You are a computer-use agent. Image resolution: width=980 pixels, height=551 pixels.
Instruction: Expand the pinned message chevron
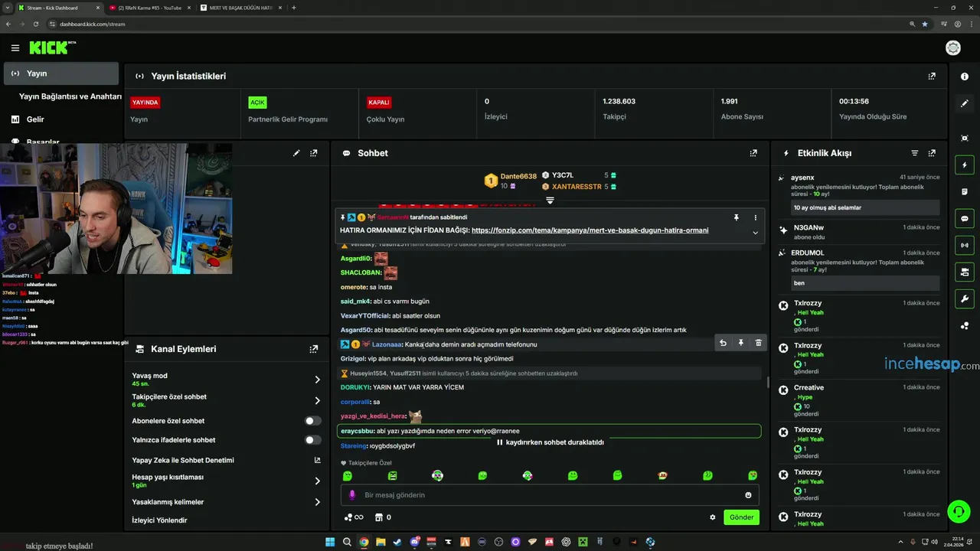[x=755, y=233]
